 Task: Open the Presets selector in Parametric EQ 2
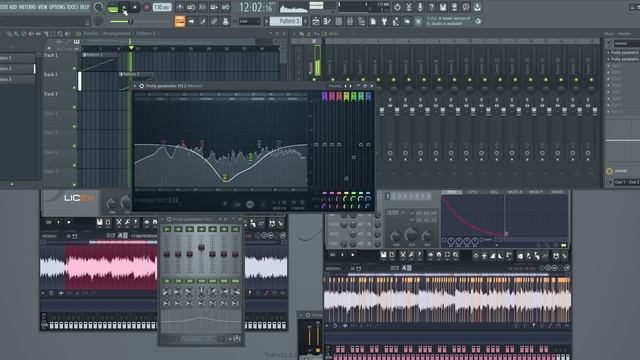click(x=335, y=86)
